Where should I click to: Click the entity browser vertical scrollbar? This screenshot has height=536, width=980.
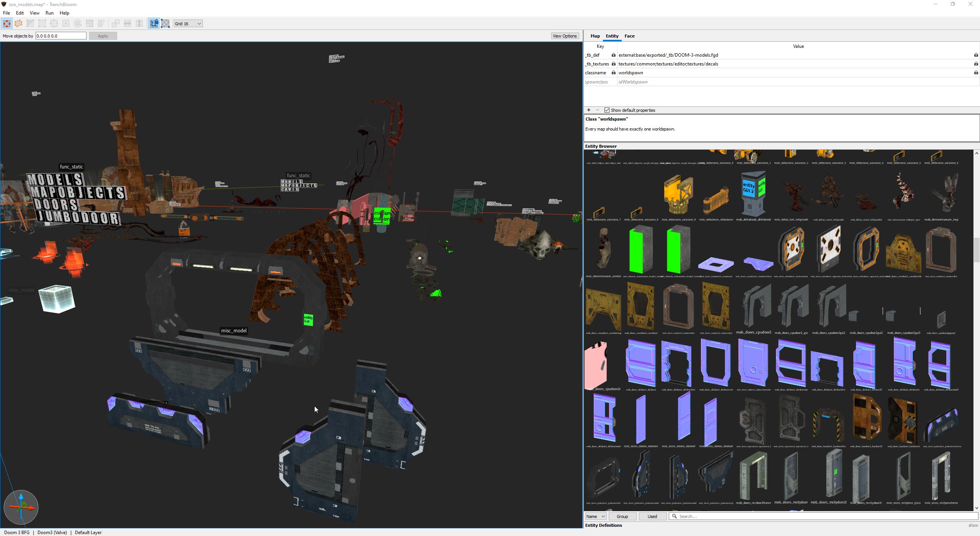tap(976, 250)
